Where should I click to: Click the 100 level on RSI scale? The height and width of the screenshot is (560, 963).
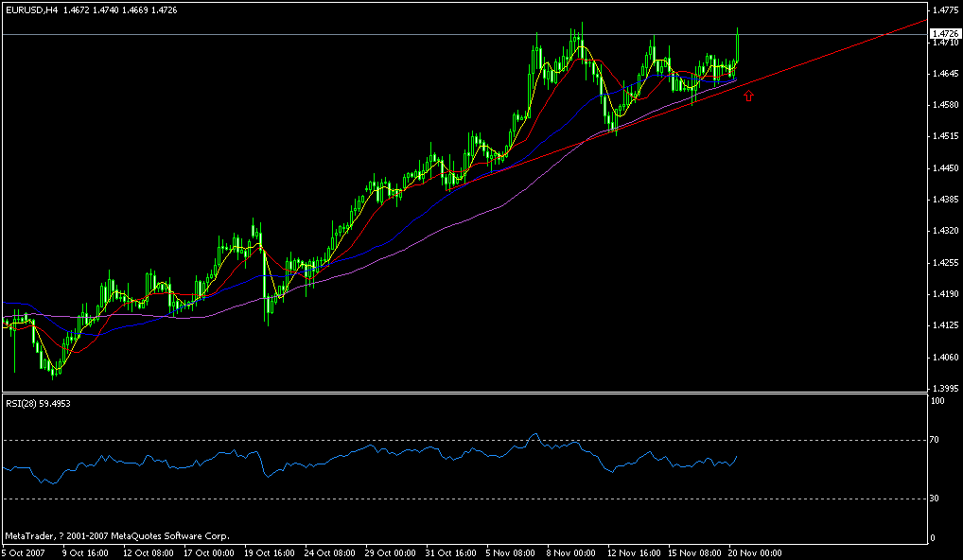click(x=938, y=401)
